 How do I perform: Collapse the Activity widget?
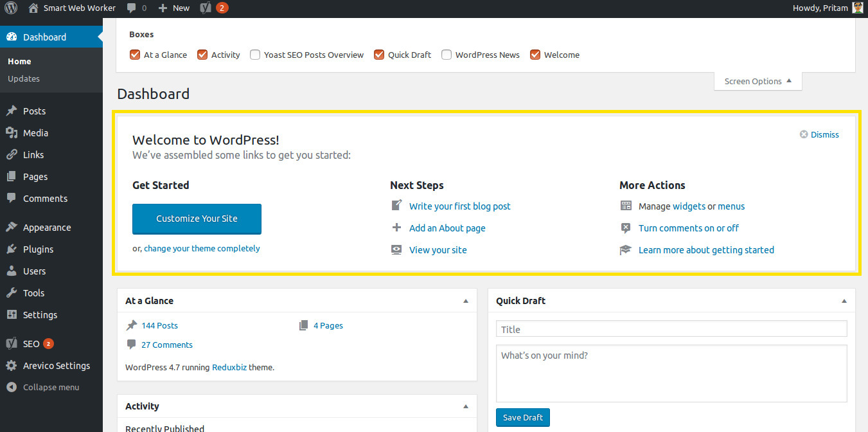466,406
